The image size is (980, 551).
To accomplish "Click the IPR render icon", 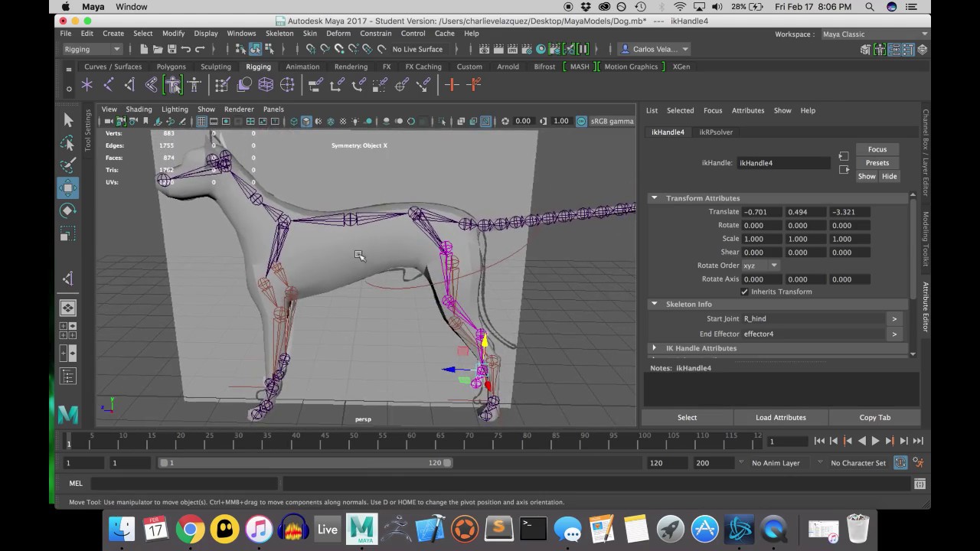I will coord(512,49).
